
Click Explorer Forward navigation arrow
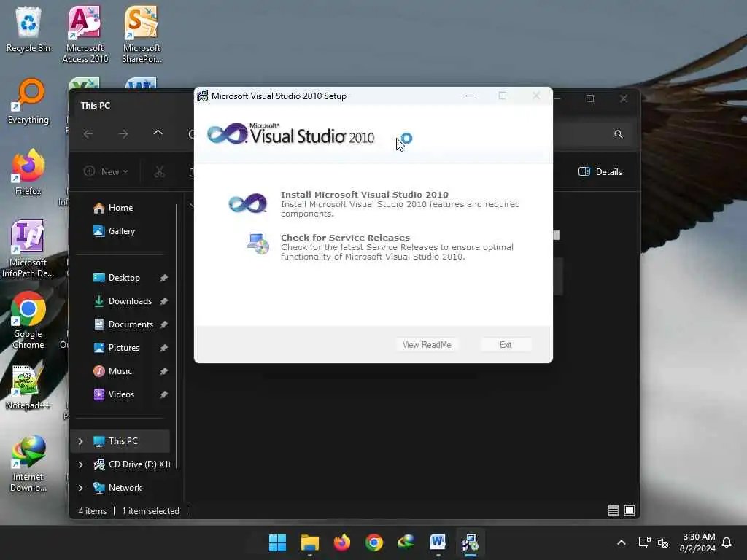click(x=123, y=134)
